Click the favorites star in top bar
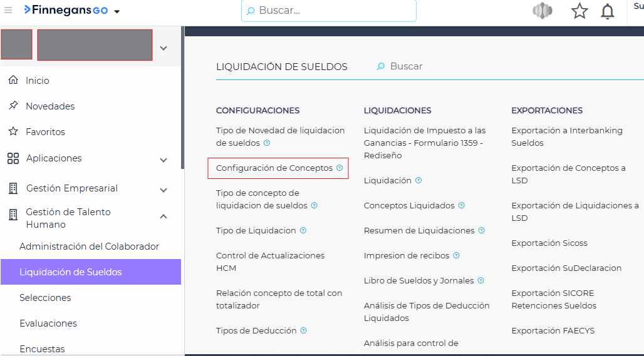Image resolution: width=644 pixels, height=356 pixels. [x=579, y=11]
